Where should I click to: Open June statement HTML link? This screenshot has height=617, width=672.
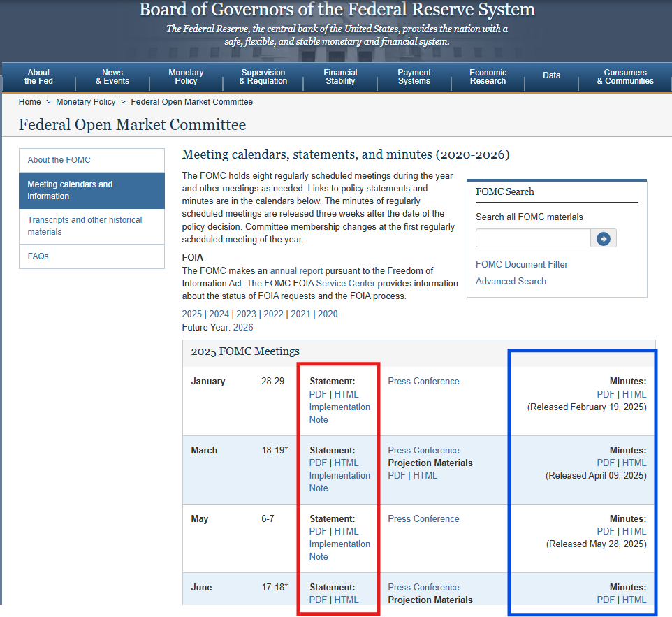pos(346,600)
